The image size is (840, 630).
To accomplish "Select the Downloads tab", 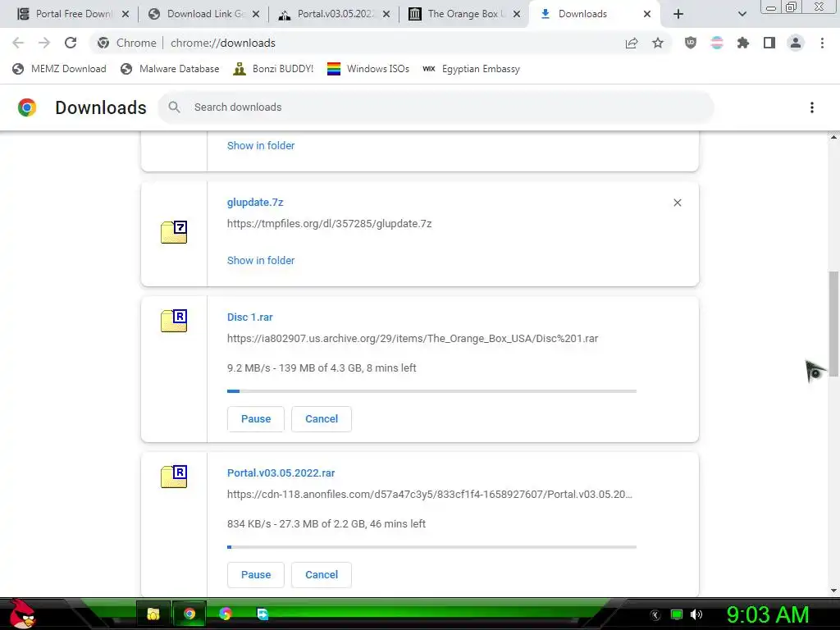I will (594, 14).
